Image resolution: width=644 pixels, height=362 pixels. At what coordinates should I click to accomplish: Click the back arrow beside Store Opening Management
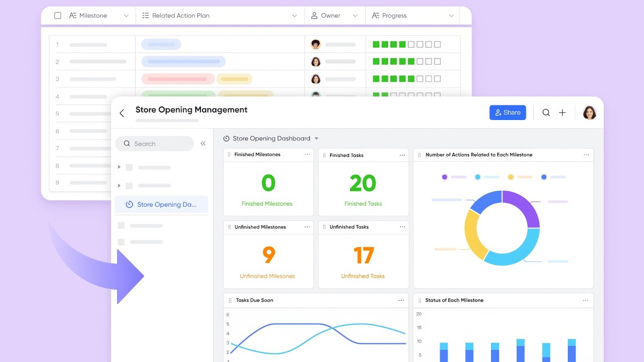click(122, 113)
